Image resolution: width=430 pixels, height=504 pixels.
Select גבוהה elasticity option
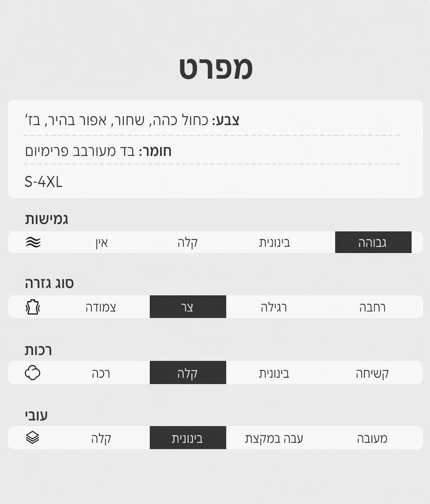[373, 242]
